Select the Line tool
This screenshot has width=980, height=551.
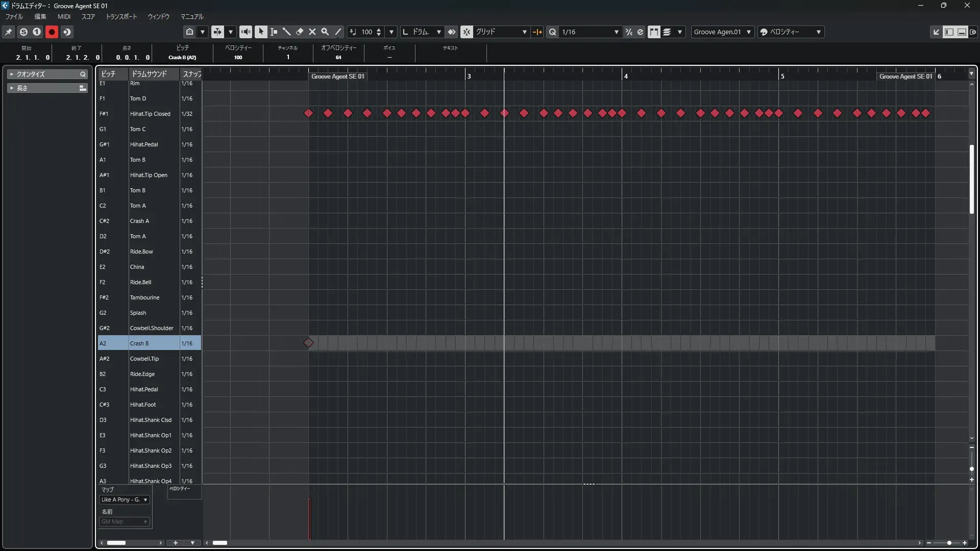coord(338,32)
